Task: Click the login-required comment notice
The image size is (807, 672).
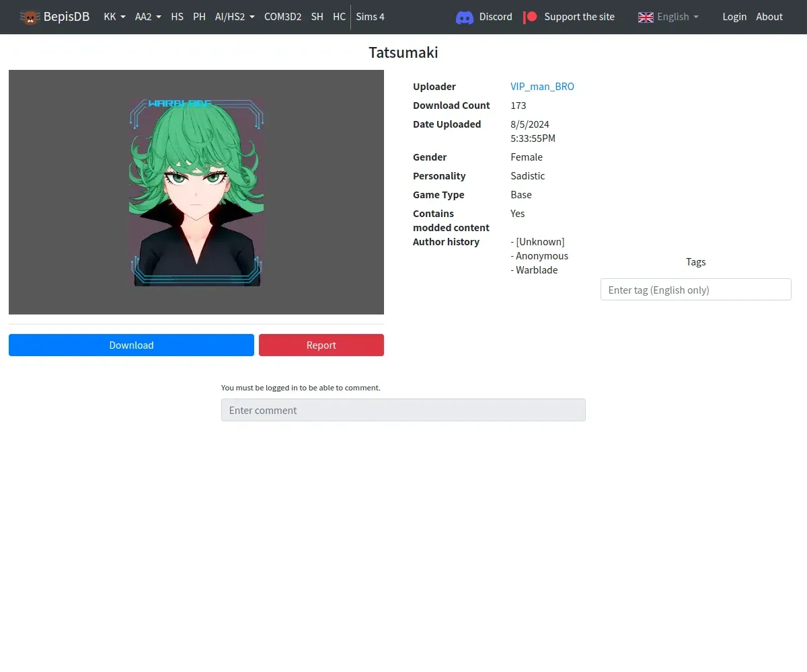Action: coord(301,388)
